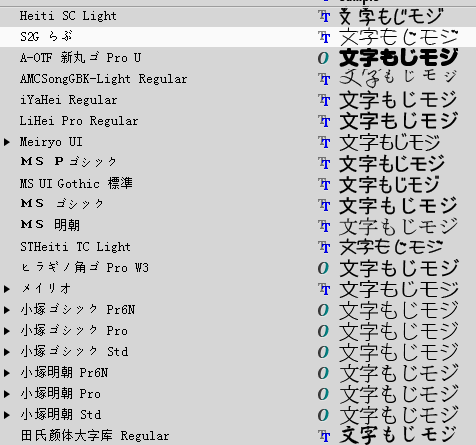476x445 pixels.
Task: Expand the 小塚ゴシック Pro font styles
Action: point(7,331)
